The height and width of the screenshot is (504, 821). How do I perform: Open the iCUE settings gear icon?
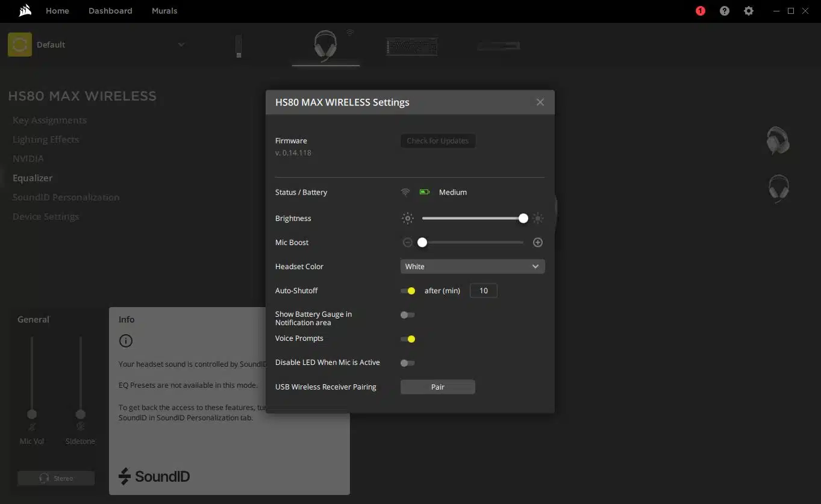pyautogui.click(x=749, y=11)
